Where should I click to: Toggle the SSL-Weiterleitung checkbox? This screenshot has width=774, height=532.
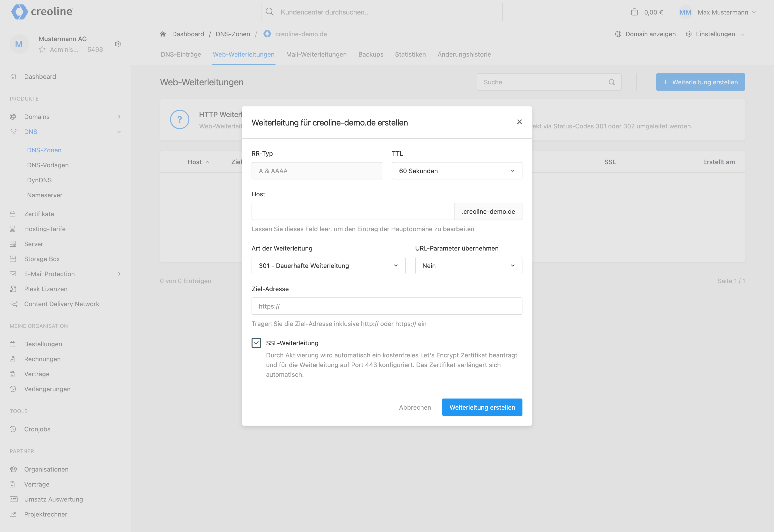coord(256,343)
